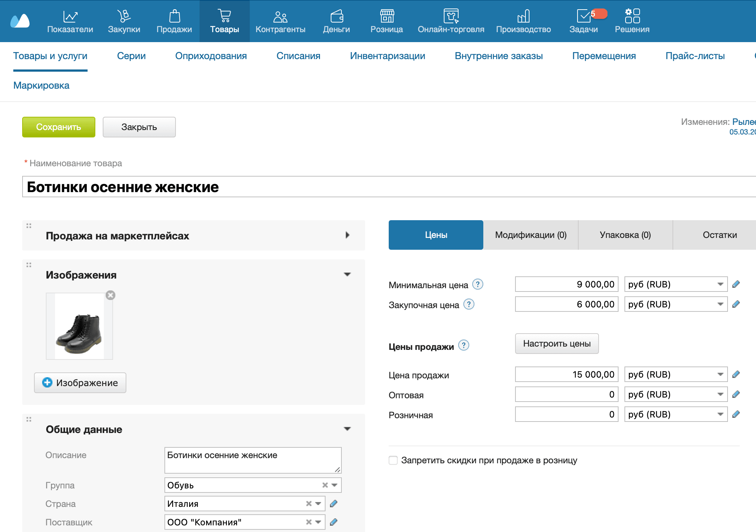Click the Деньги wallet icon
The image size is (756, 532).
[336, 16]
